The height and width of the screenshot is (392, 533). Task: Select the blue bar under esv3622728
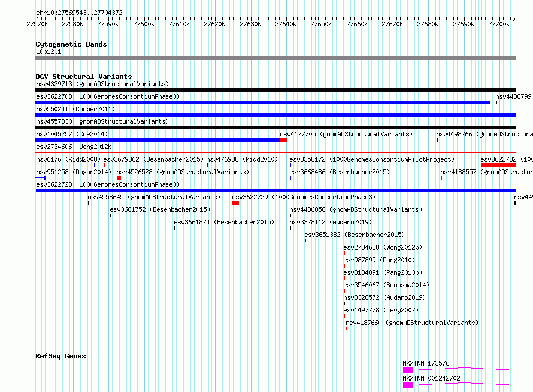click(x=275, y=190)
